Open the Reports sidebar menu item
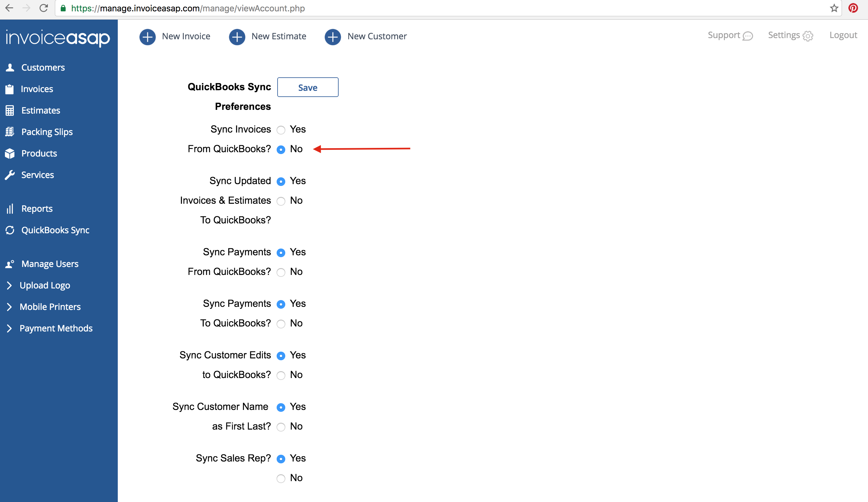 click(37, 209)
